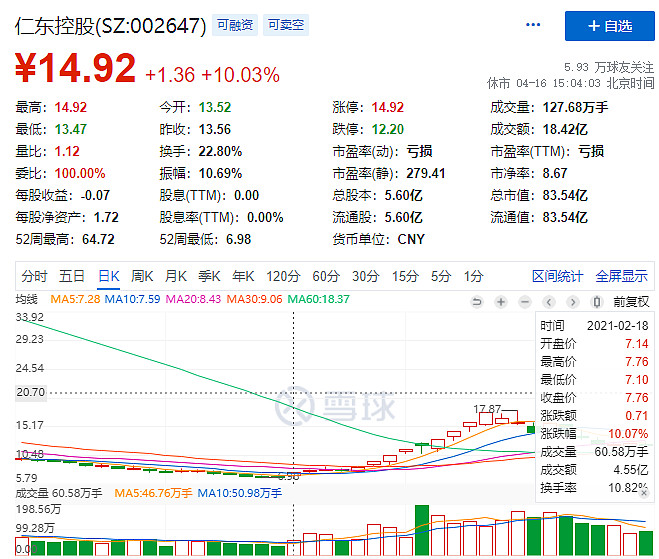
Task: Switch to 五日 chart tab
Action: [x=72, y=276]
